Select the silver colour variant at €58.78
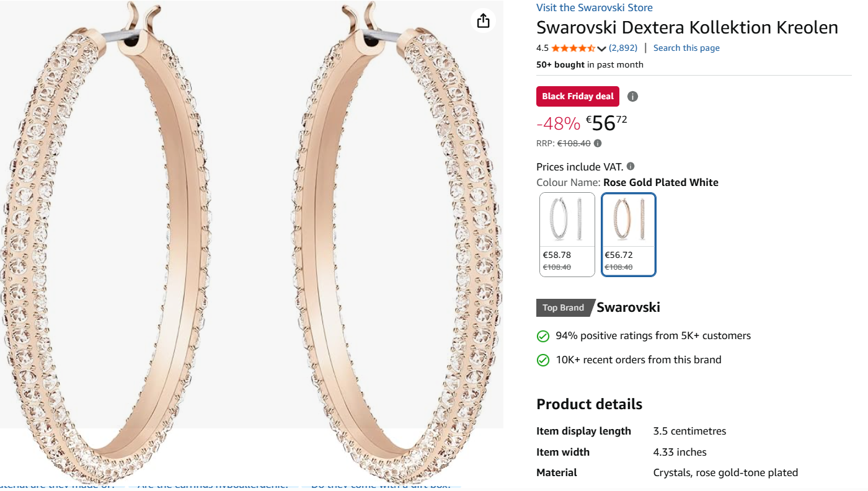The image size is (868, 491). [567, 234]
